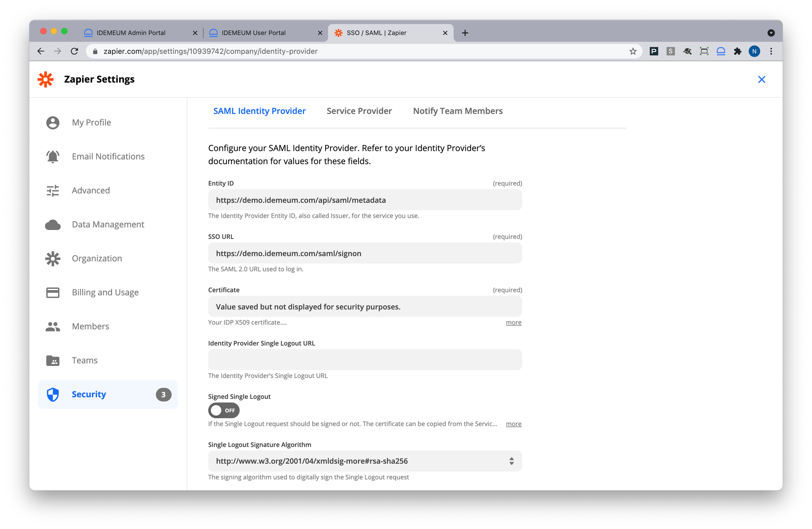Bookmark this page with star icon
The height and width of the screenshot is (529, 812).
tap(633, 51)
